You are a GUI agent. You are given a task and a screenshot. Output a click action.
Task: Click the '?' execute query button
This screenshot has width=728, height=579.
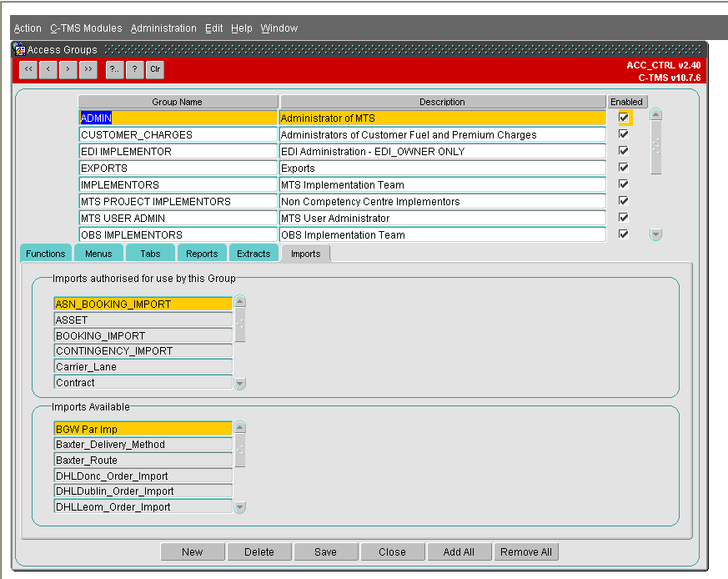134,70
